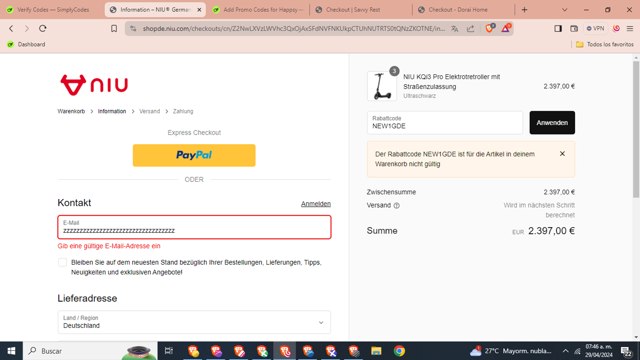Click the scooter product thumbnail
The height and width of the screenshot is (360, 640).
pos(382,86)
